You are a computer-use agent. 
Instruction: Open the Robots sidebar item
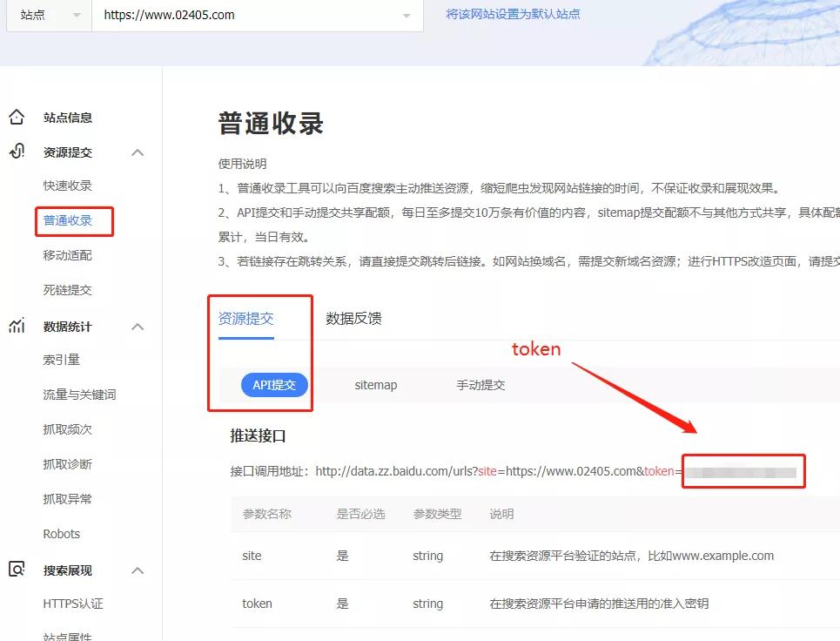coord(61,534)
